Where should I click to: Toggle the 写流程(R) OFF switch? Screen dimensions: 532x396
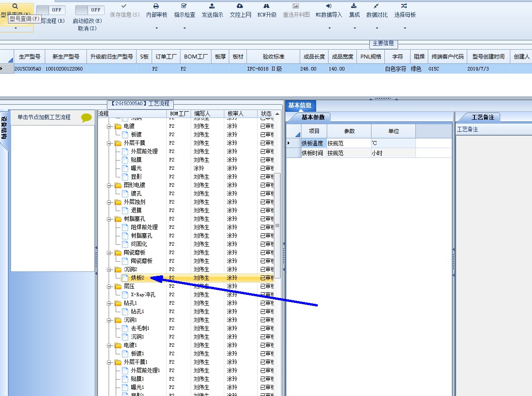pos(51,10)
